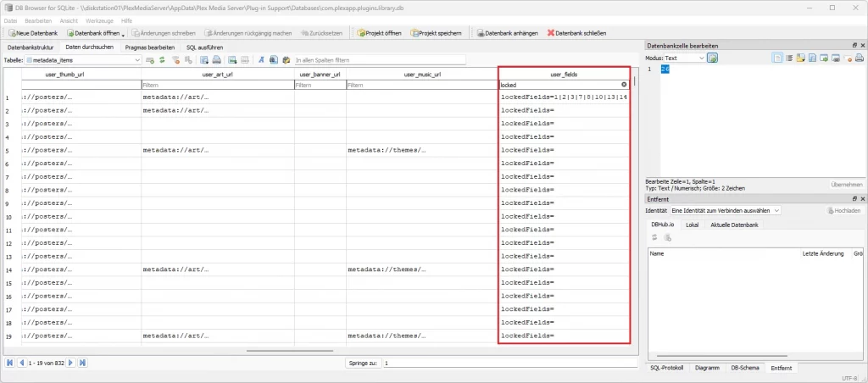Screen dimensions: 868x383
Task: Click the print icon in table toolbar
Action: (217, 60)
